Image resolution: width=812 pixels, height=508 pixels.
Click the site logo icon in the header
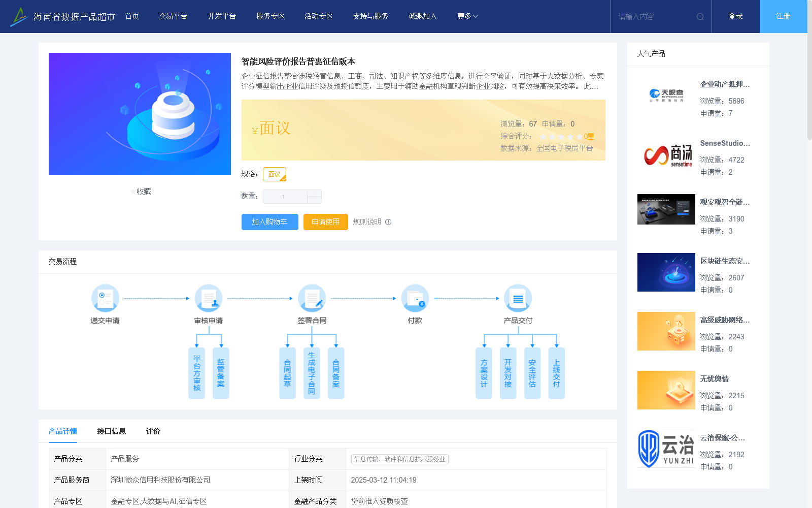[x=19, y=17]
